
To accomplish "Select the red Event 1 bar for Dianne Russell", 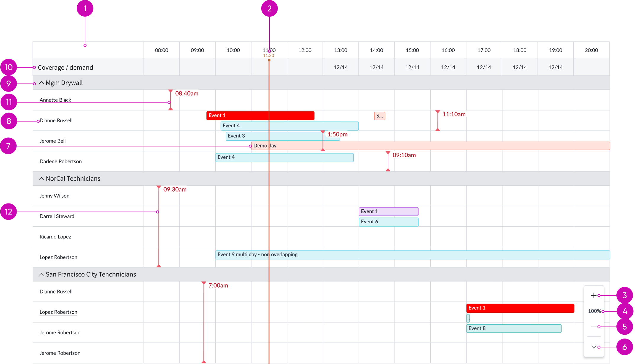I will (x=260, y=116).
